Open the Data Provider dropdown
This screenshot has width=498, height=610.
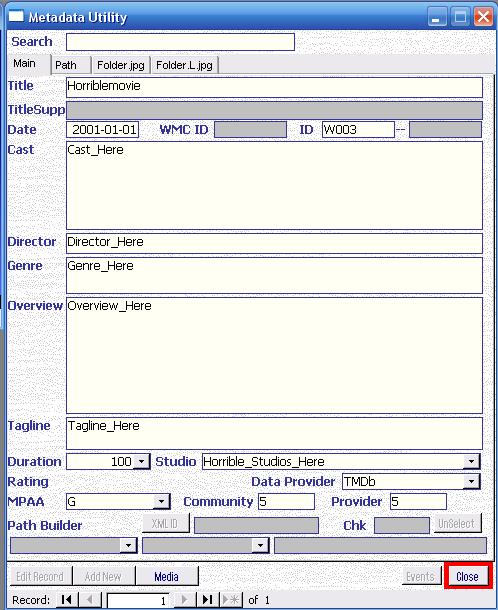471,482
